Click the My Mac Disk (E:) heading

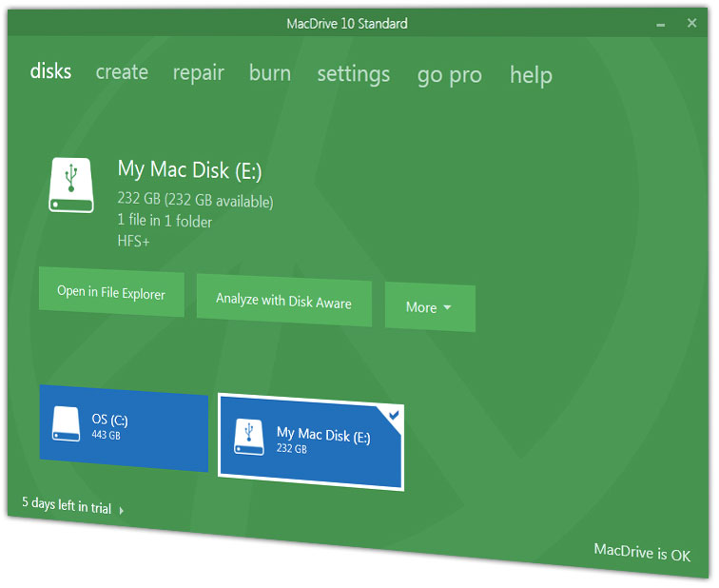pos(190,170)
